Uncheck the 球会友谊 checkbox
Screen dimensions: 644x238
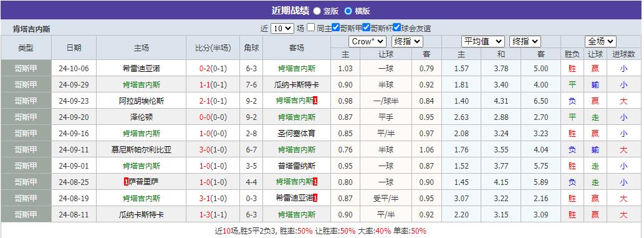click(x=396, y=27)
